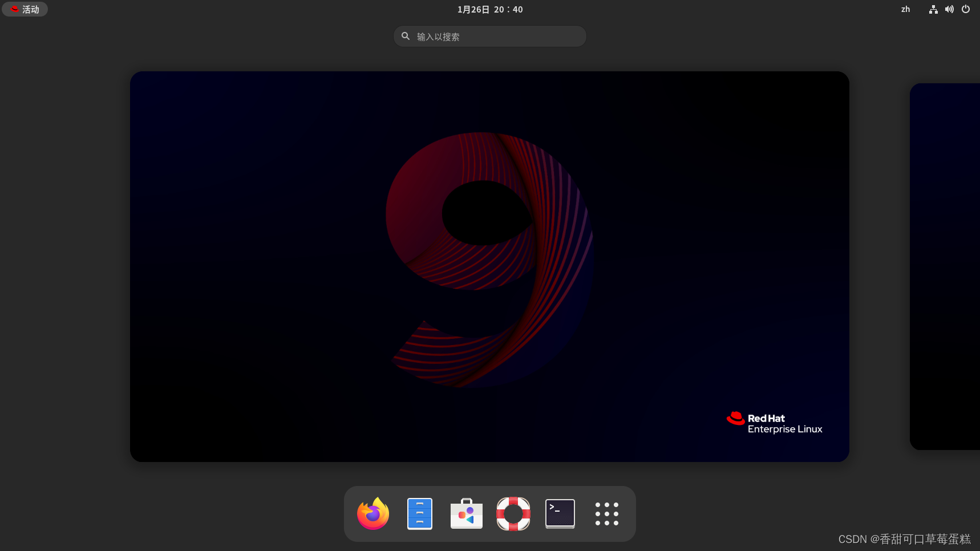Click the volume icon in the top bar
Screen dimensions: 980x551
click(949, 9)
